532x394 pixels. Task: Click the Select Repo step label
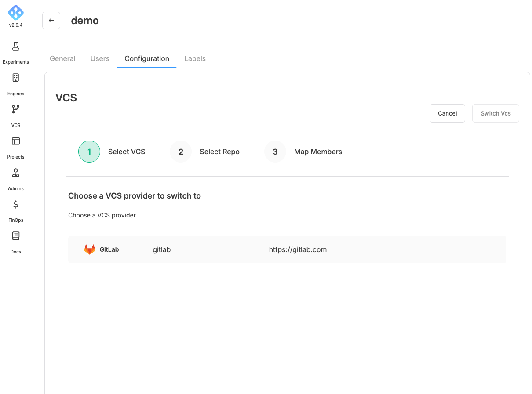[x=220, y=152]
